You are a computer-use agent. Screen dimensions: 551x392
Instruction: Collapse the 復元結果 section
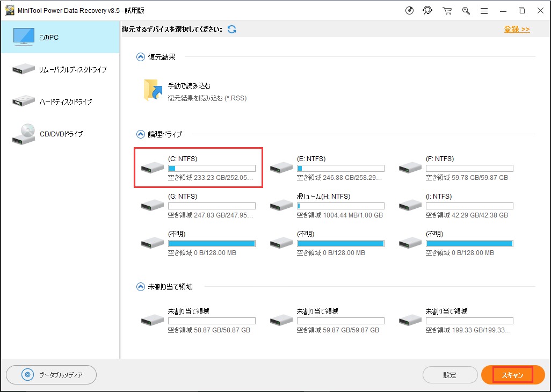click(x=141, y=56)
